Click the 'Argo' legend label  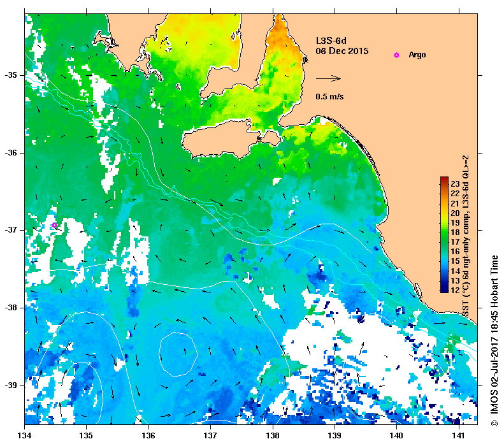point(417,55)
